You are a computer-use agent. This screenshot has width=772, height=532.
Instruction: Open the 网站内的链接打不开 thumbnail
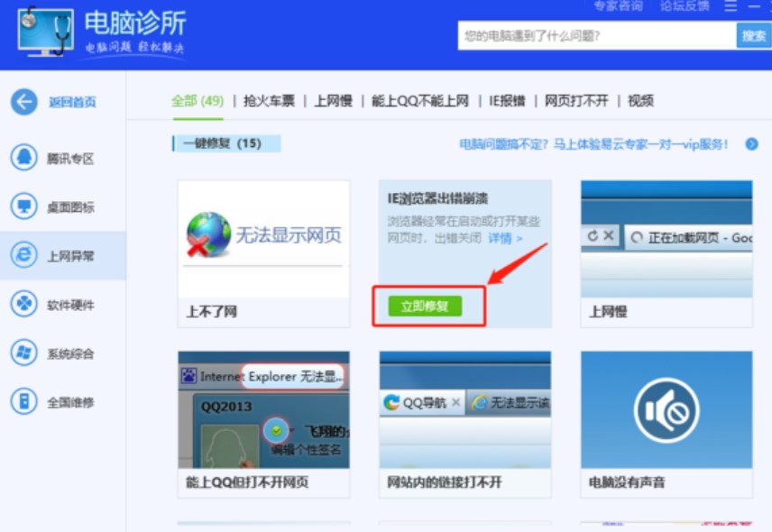[464, 409]
